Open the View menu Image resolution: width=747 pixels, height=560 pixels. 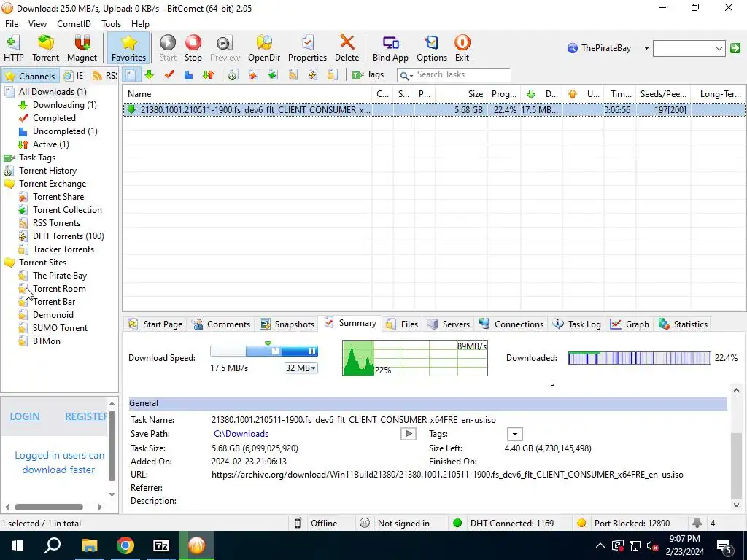point(37,24)
